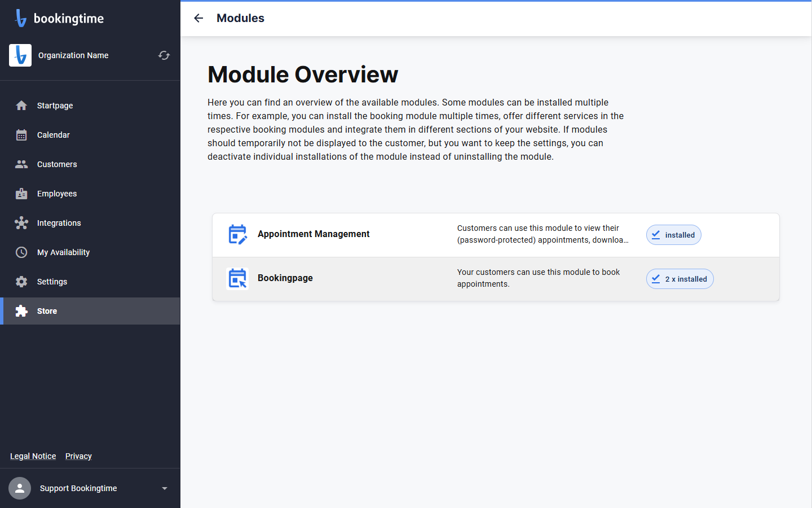This screenshot has height=508, width=812.
Task: Open Customers menu entry
Action: (x=90, y=164)
